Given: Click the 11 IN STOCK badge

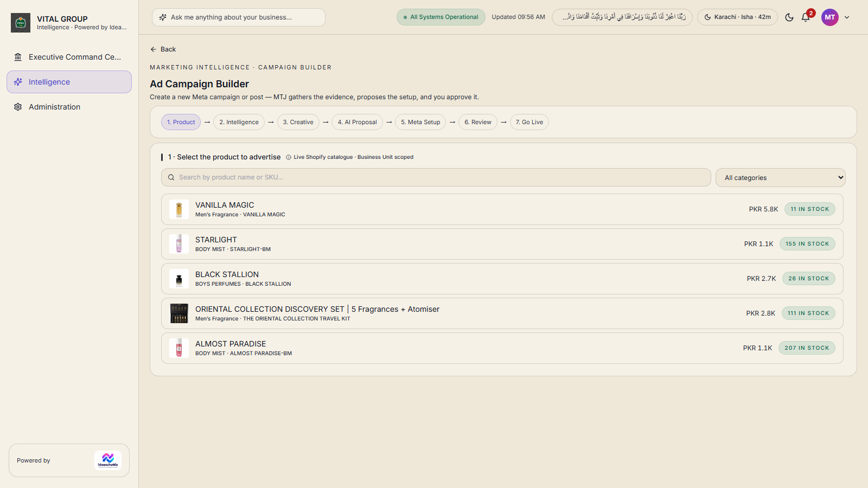Looking at the screenshot, I should point(809,209).
